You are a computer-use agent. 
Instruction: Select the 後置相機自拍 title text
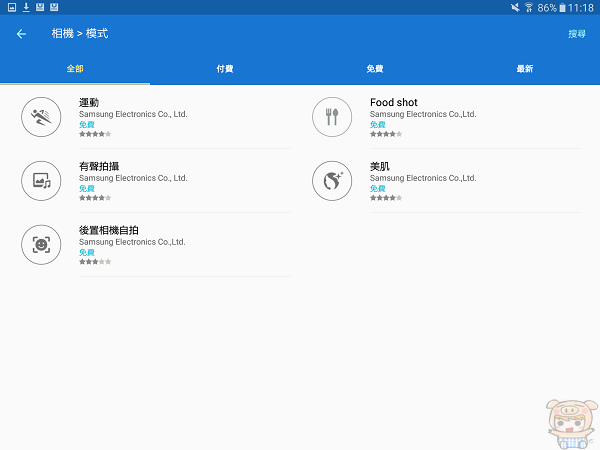(109, 230)
